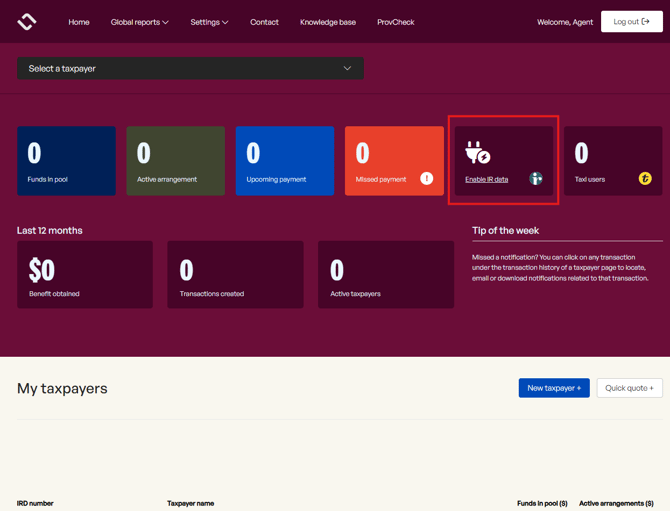
Task: Click the Enable IR data link
Action: (486, 180)
